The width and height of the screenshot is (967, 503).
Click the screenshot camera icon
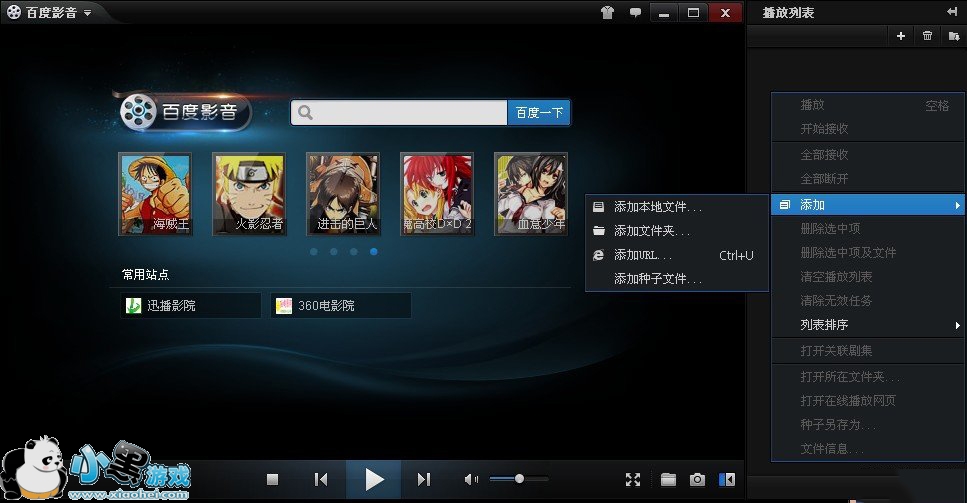(x=697, y=480)
